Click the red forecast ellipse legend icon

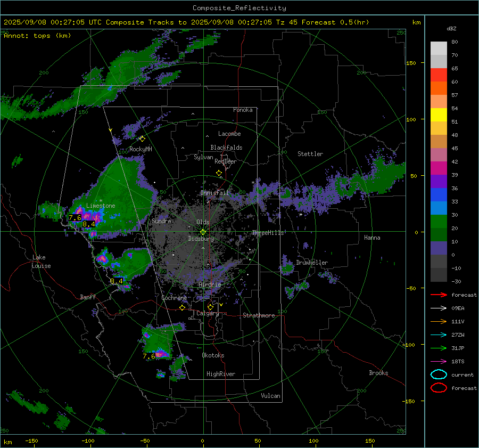point(439,388)
